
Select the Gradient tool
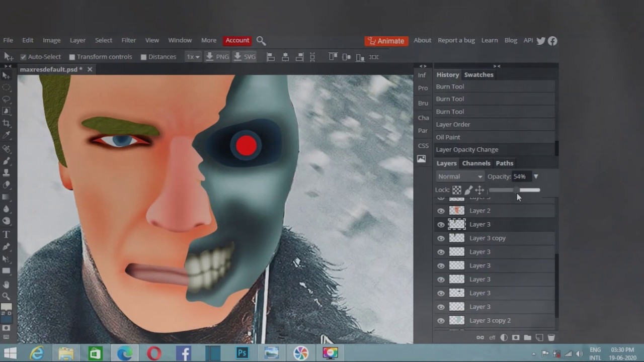[7, 197]
